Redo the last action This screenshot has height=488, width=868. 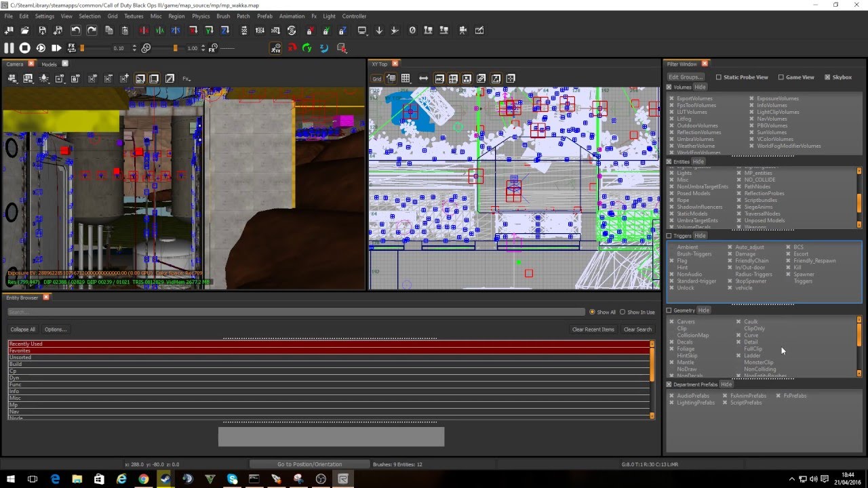[92, 30]
